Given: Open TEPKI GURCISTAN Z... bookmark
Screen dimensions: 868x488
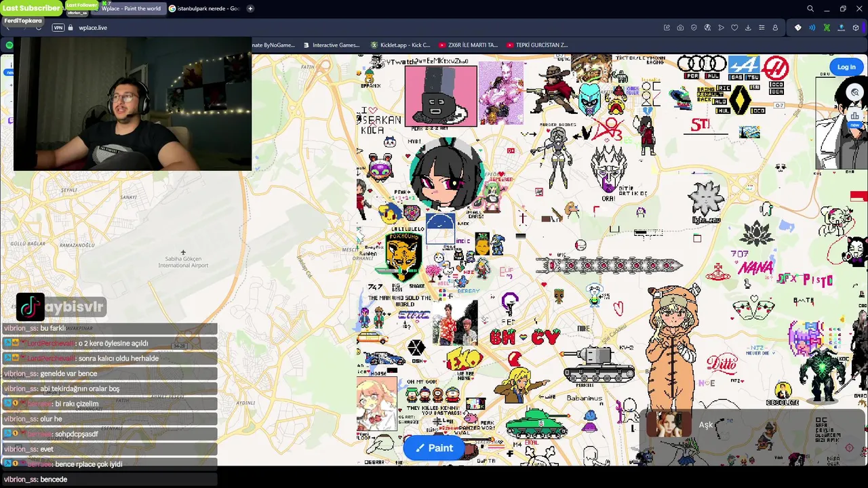Looking at the screenshot, I should (536, 45).
